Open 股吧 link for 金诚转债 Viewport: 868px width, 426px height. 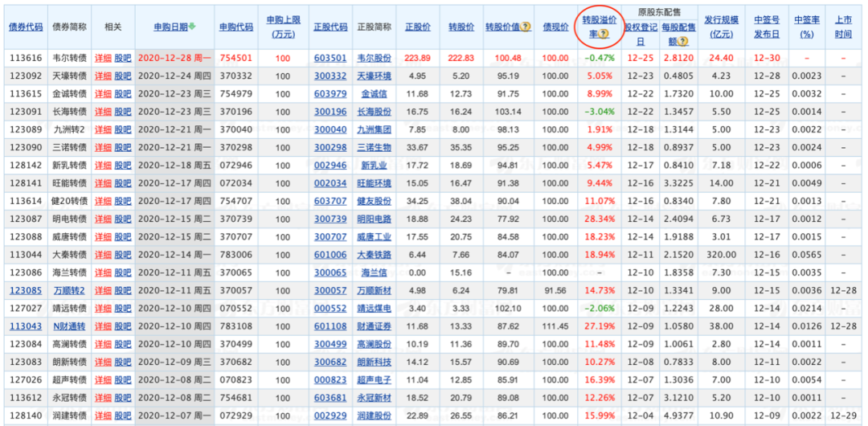[123, 94]
